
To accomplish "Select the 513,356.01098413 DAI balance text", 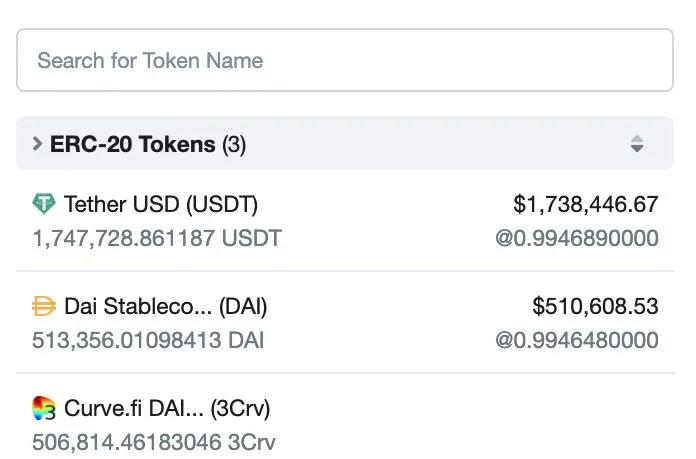I will tap(148, 340).
